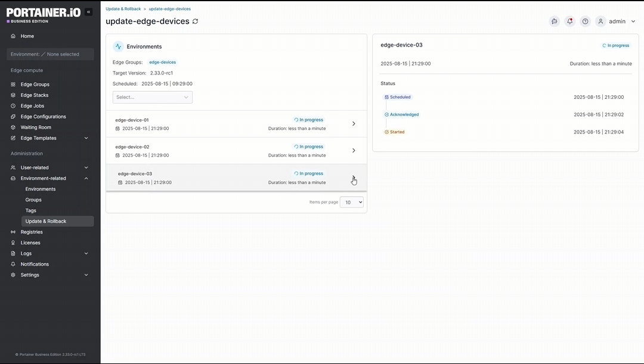Viewport: 644px width, 364px height.
Task: Open notifications bell icon in header
Action: click(569, 21)
